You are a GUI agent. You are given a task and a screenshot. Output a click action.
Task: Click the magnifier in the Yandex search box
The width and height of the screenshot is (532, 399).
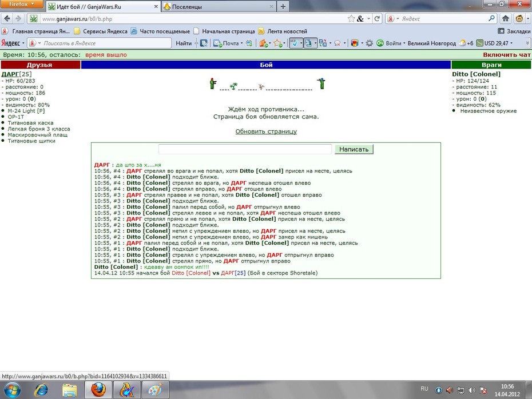coord(491,18)
